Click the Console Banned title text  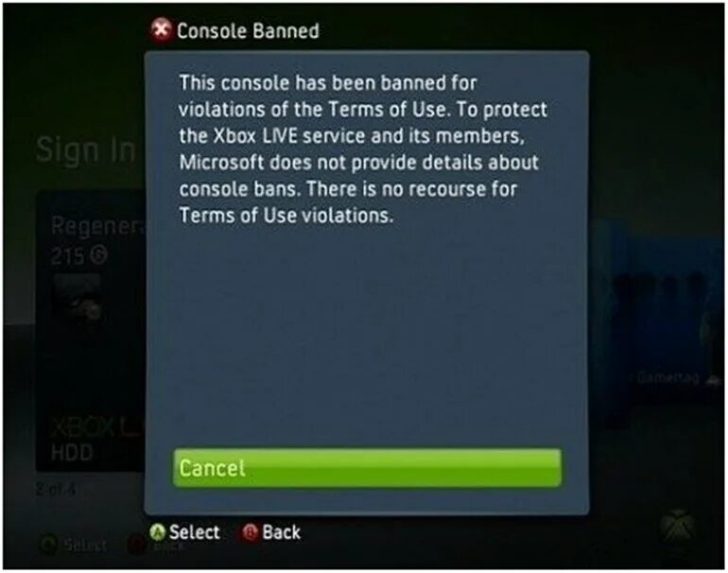(x=248, y=31)
